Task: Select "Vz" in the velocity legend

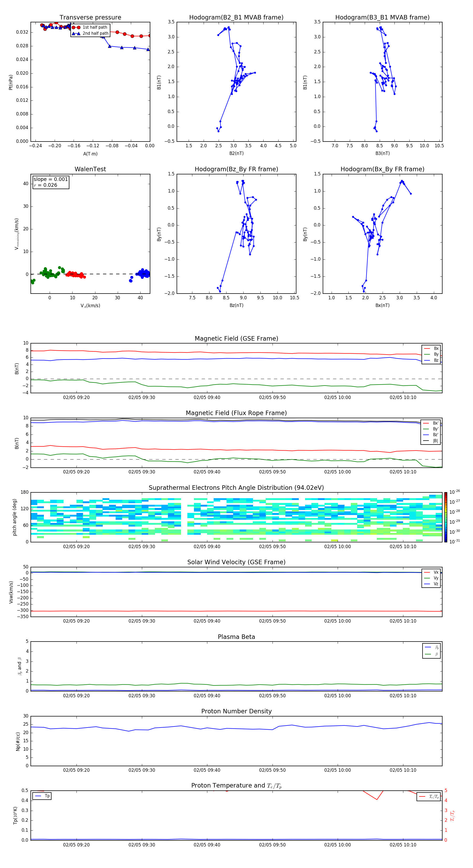Action: coord(431,584)
